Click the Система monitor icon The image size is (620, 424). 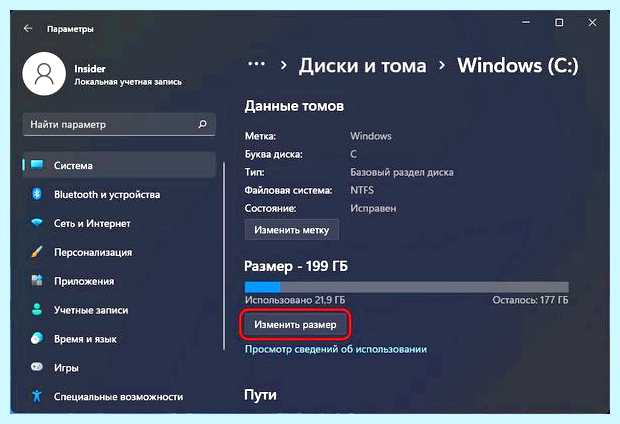coord(37,165)
